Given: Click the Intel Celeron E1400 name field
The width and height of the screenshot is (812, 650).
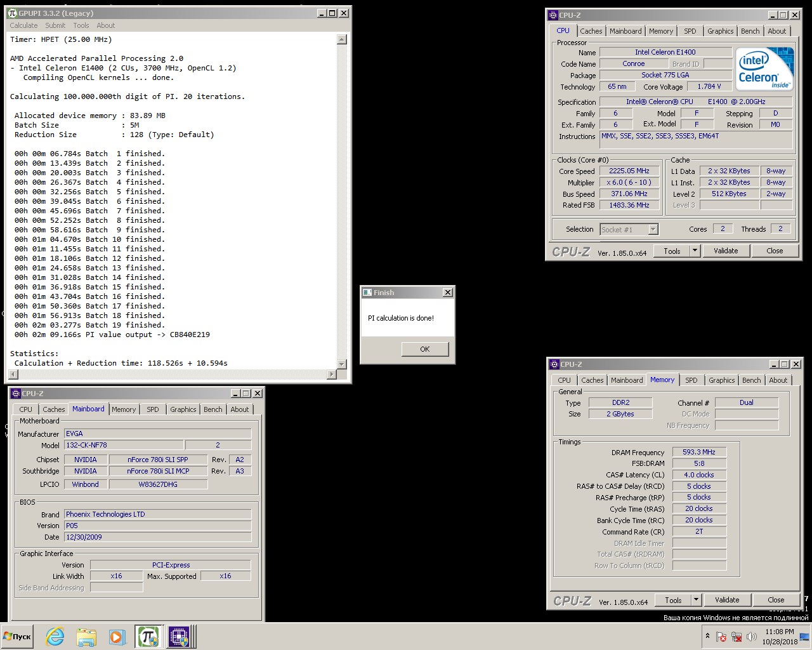Looking at the screenshot, I should coord(665,52).
